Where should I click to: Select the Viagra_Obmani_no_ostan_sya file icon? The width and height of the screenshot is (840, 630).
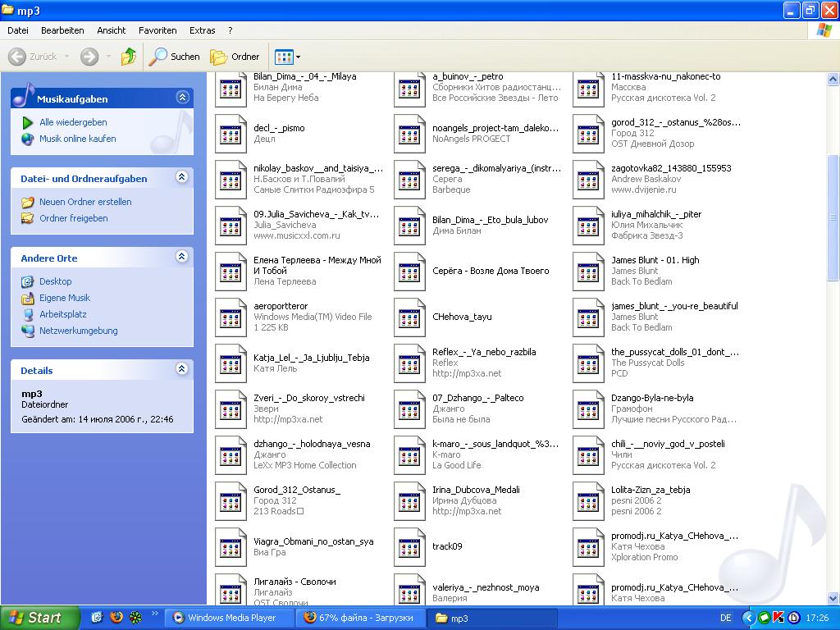coord(231,547)
